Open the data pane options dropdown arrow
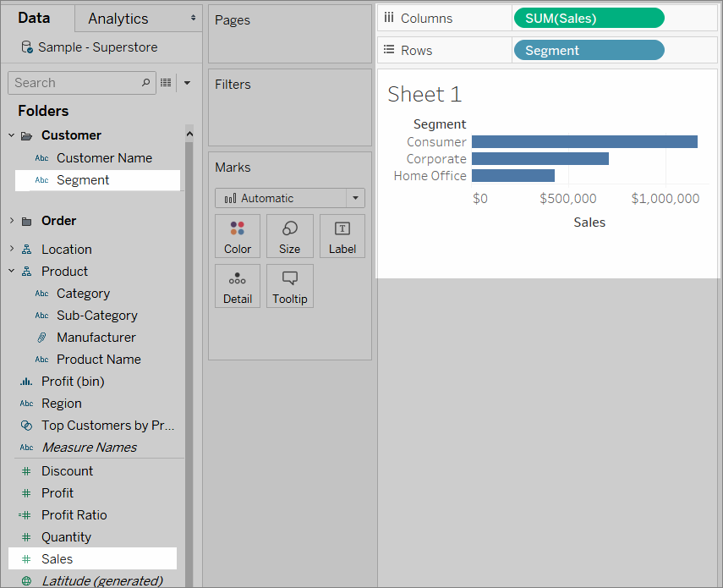 [x=187, y=83]
